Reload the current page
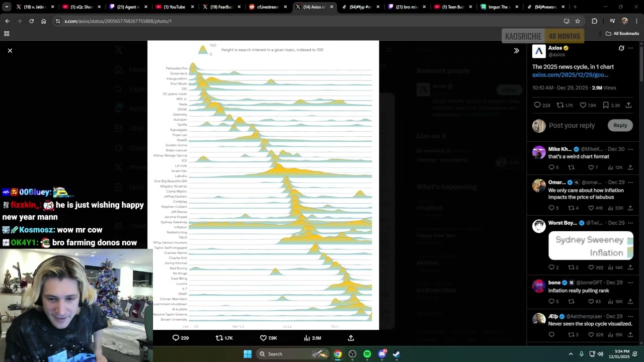Viewport: 644px width, 362px height. pos(31,21)
